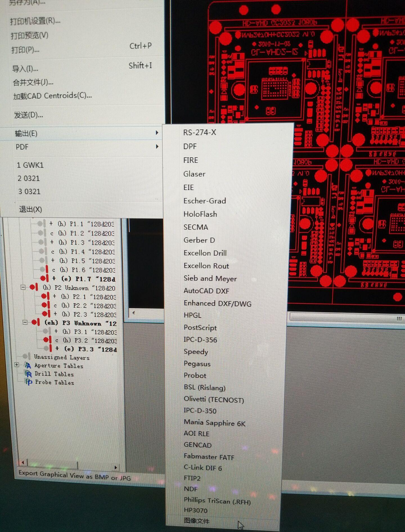Screen dimensions: 405x532
Task: Select the P2.2 layer row text
Action: pyautogui.click(x=85, y=305)
